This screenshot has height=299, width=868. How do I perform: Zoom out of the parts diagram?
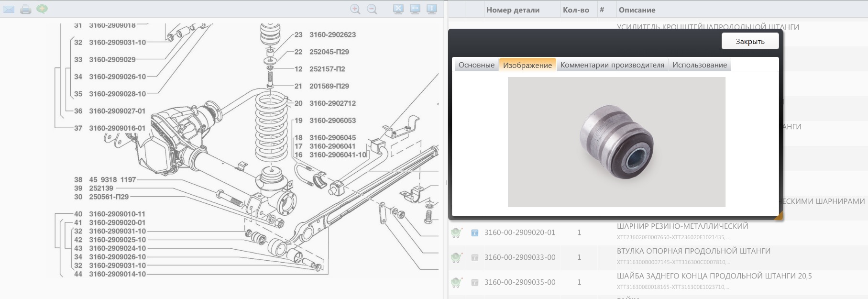(x=372, y=9)
